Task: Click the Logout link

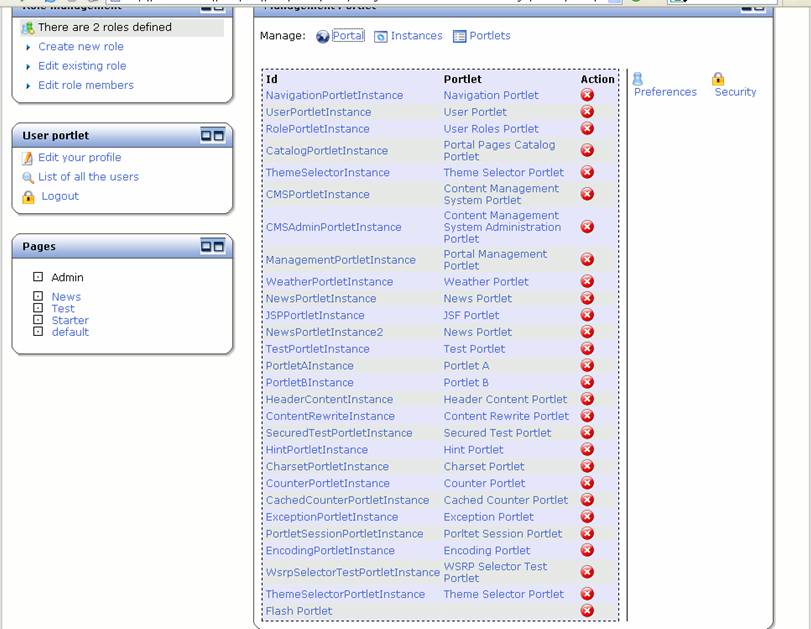Action: [x=60, y=196]
